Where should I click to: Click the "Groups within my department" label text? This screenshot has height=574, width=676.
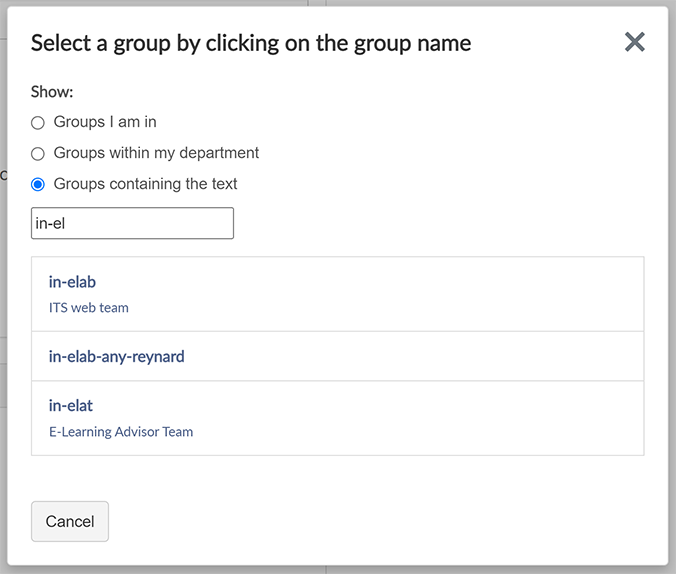coord(156,153)
